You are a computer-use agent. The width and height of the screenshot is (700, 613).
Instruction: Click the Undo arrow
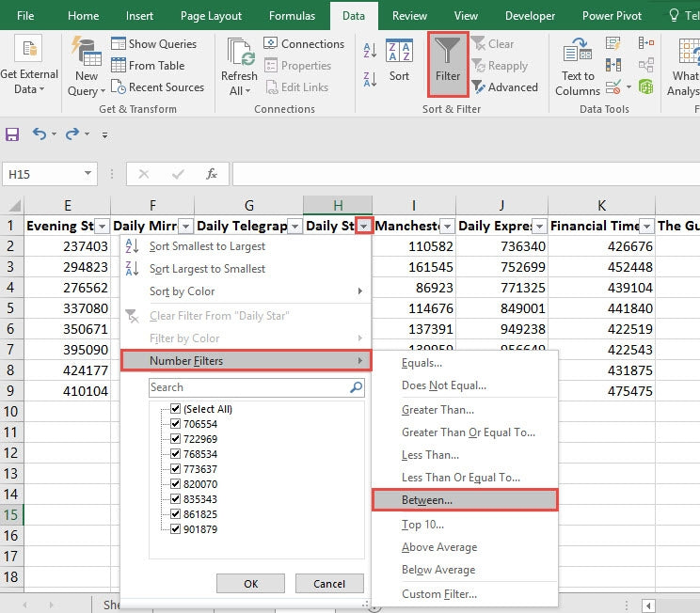(x=40, y=134)
